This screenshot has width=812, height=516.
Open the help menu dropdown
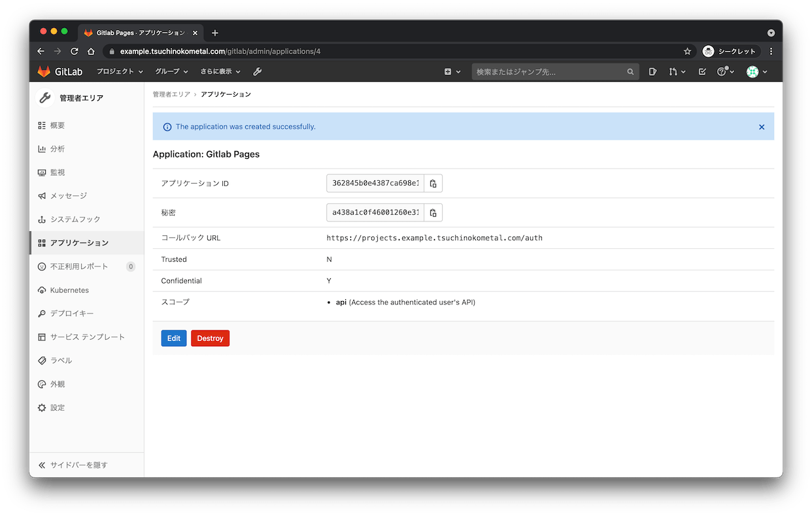coord(723,71)
